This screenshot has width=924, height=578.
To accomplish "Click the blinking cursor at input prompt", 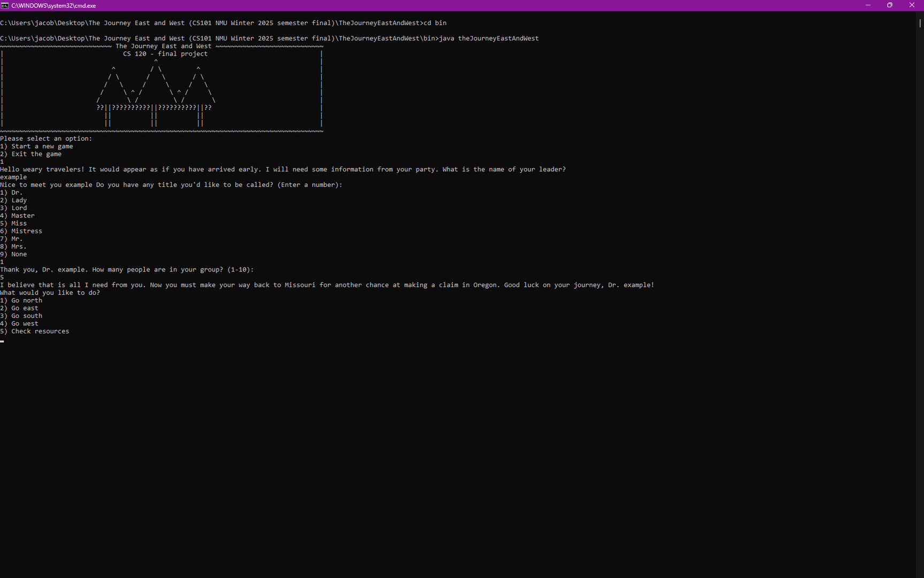I will [2, 340].
